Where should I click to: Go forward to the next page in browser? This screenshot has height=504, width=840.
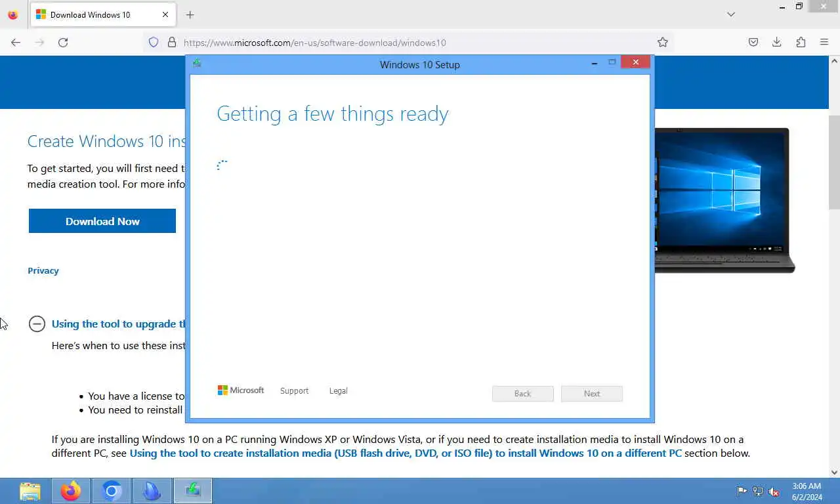pos(39,42)
